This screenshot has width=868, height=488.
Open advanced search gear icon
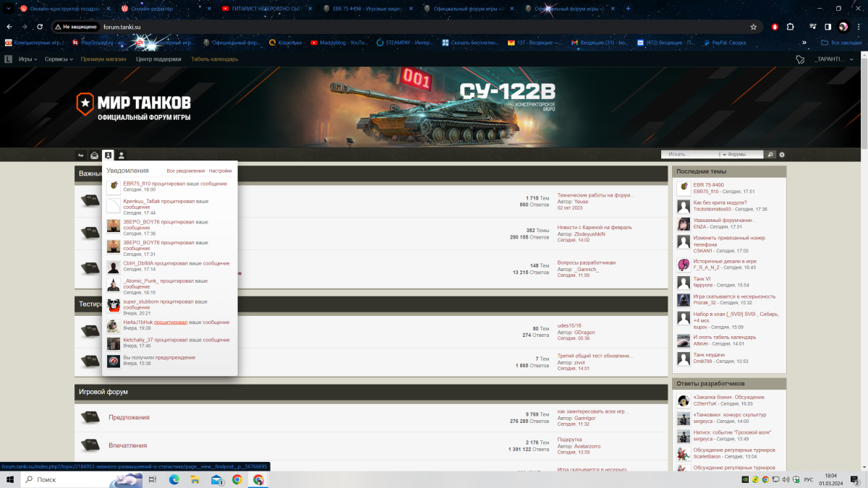click(782, 154)
